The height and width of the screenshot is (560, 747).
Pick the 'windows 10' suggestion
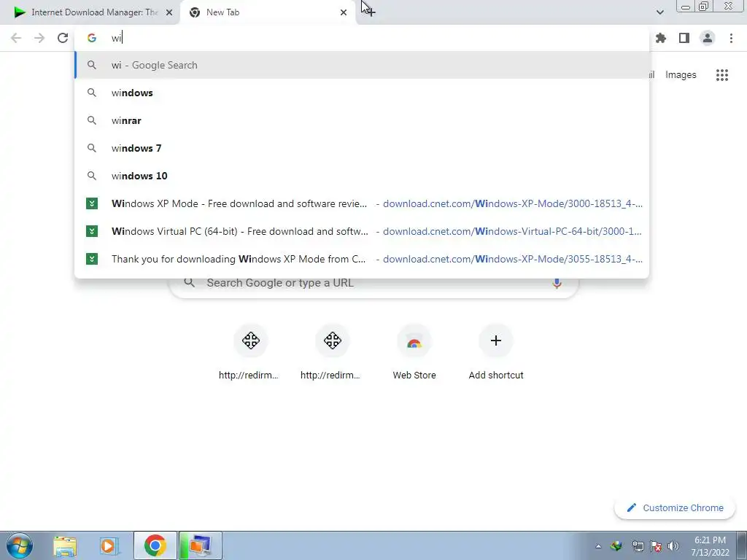click(x=362, y=176)
